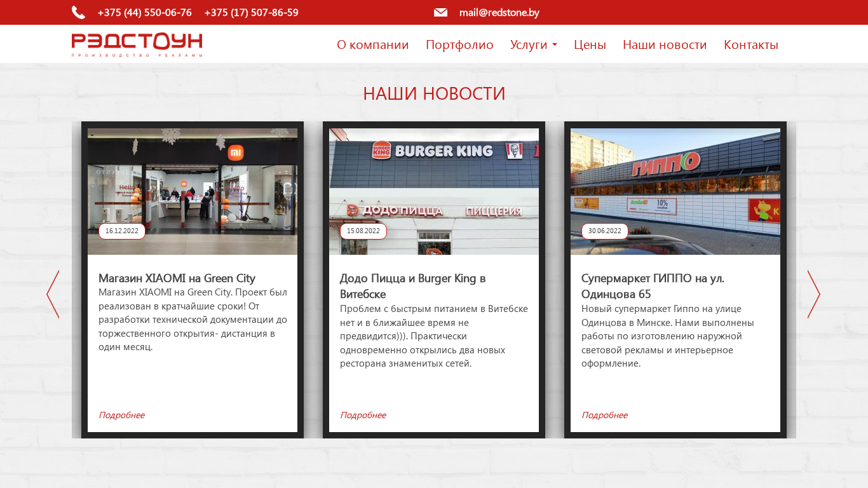The image size is (868, 488).
Task: Click XIAOMI description starting Проект был реализован
Action: (193, 320)
